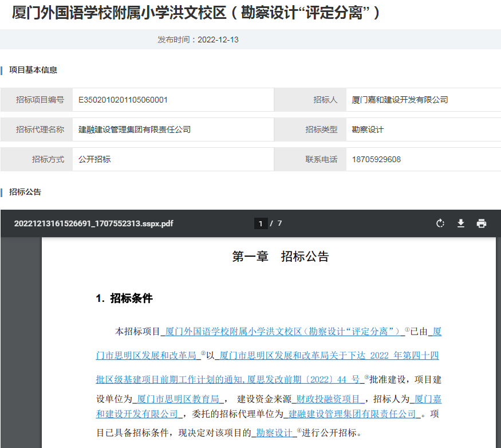Select the project number E3502010201105060001

pos(123,100)
